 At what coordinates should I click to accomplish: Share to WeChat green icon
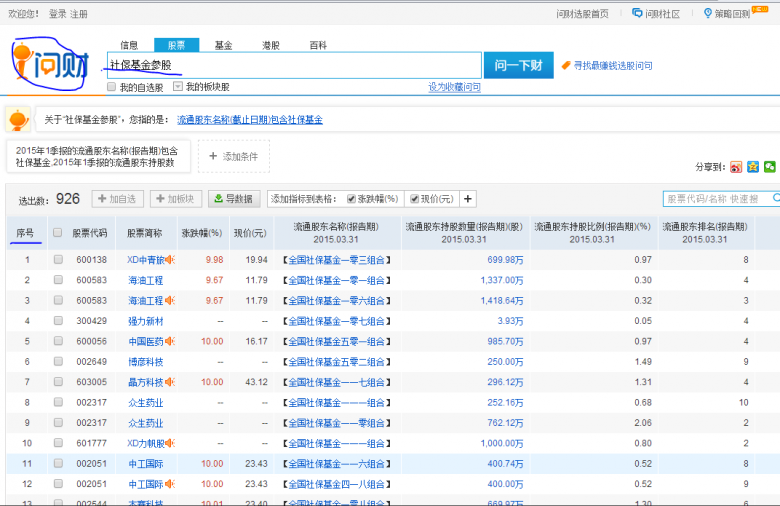tap(770, 167)
